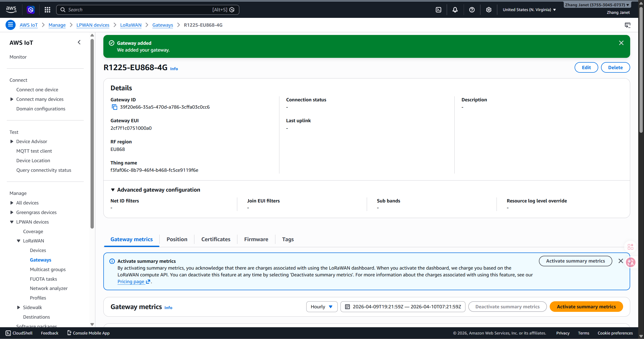This screenshot has height=339, width=644.
Task: Open the notifications bell
Action: click(455, 10)
